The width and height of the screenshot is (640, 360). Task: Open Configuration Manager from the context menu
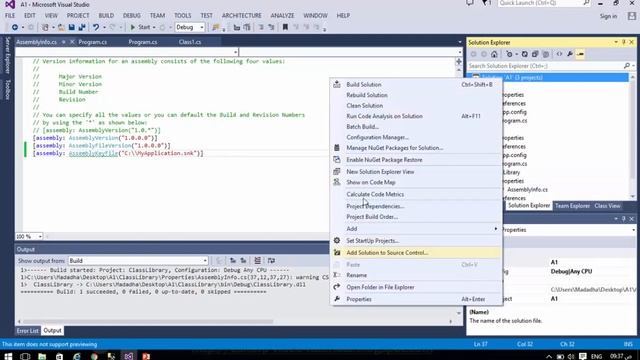point(416,137)
